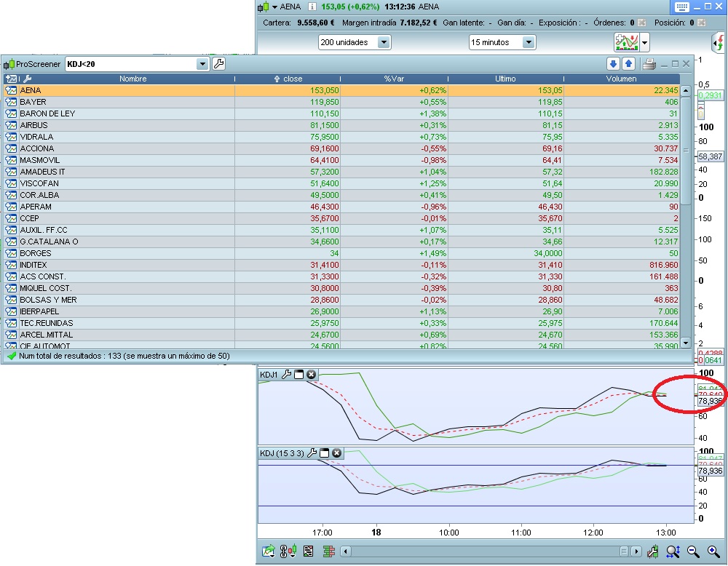Click the chart list icon on the bottom toolbar
The height and width of the screenshot is (566, 728).
(308, 551)
